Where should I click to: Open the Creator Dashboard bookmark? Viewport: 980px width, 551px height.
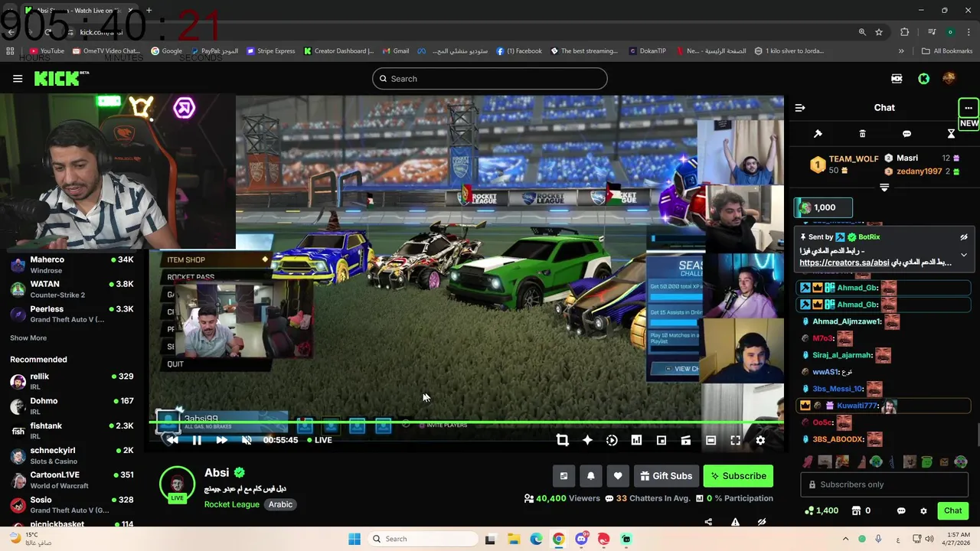point(338,51)
